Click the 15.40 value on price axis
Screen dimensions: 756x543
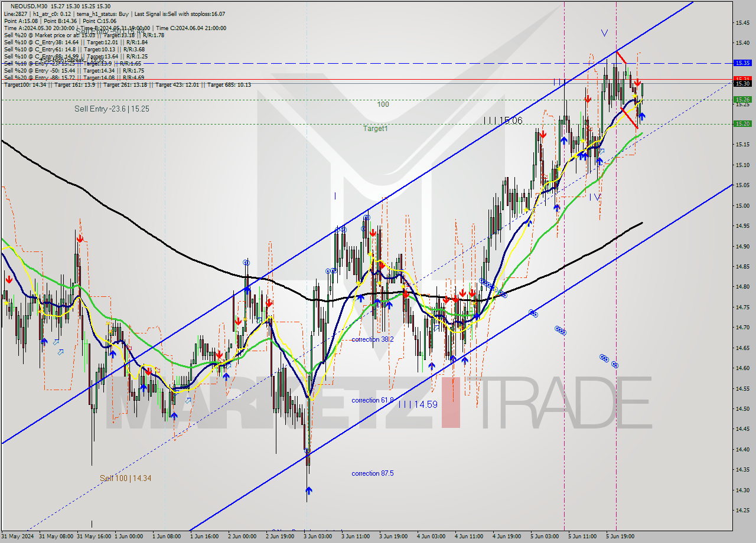pos(742,43)
